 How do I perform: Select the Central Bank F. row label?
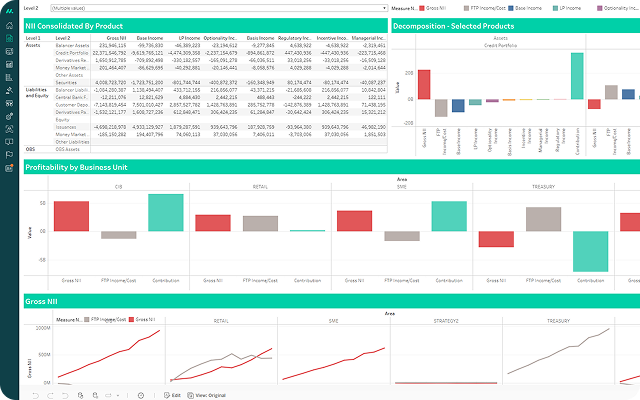pos(72,97)
